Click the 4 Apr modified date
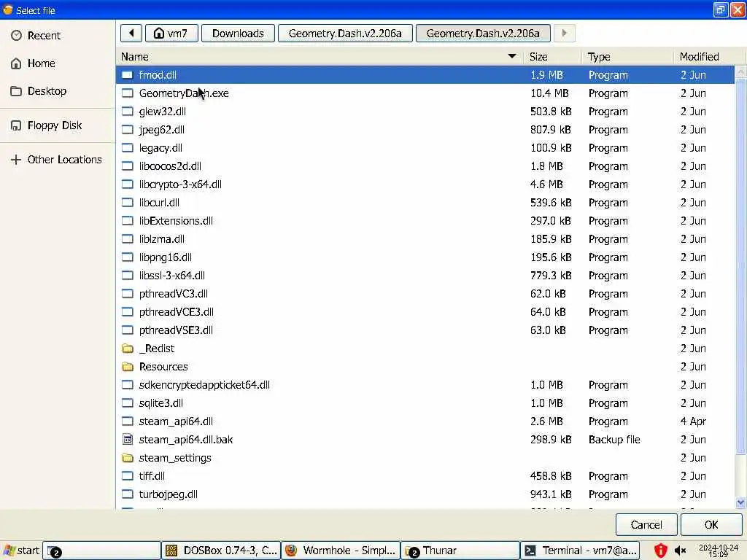This screenshot has height=560, width=747. (693, 421)
